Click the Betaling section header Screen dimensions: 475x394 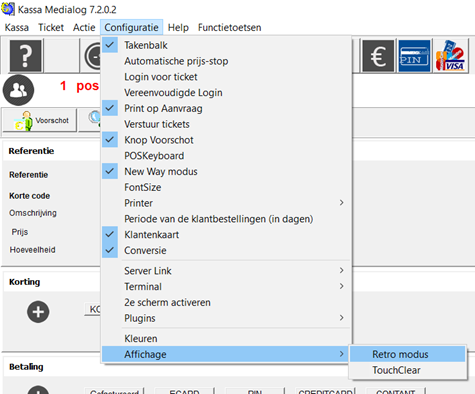26,367
